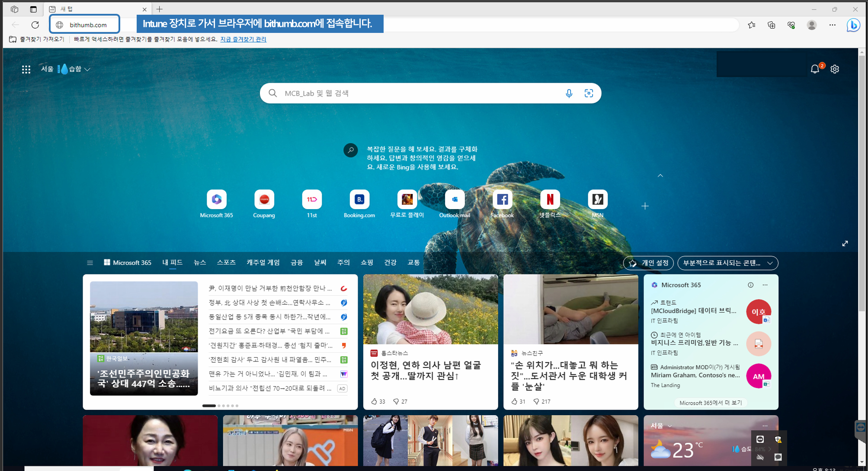Viewport: 868px width, 471px height.
Task: Refresh the page with reload button
Action: 35,25
